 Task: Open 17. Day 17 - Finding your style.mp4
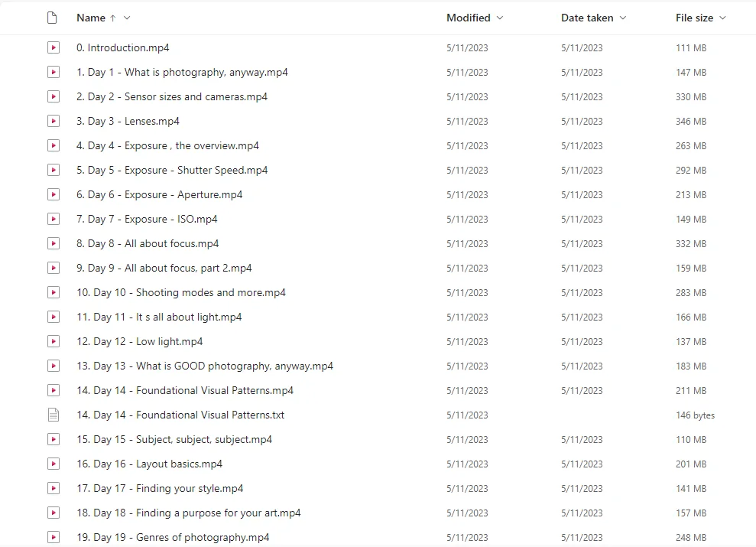160,488
